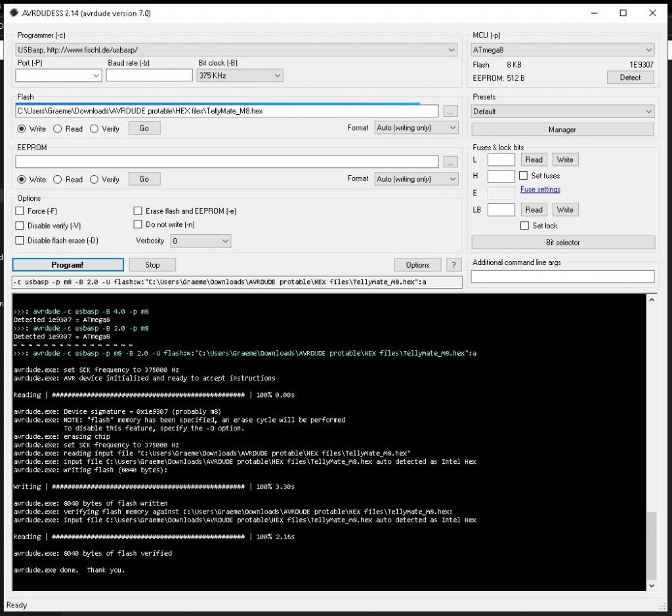The width and height of the screenshot is (672, 616).
Task: Open the Fuse settings link
Action: pyautogui.click(x=540, y=190)
